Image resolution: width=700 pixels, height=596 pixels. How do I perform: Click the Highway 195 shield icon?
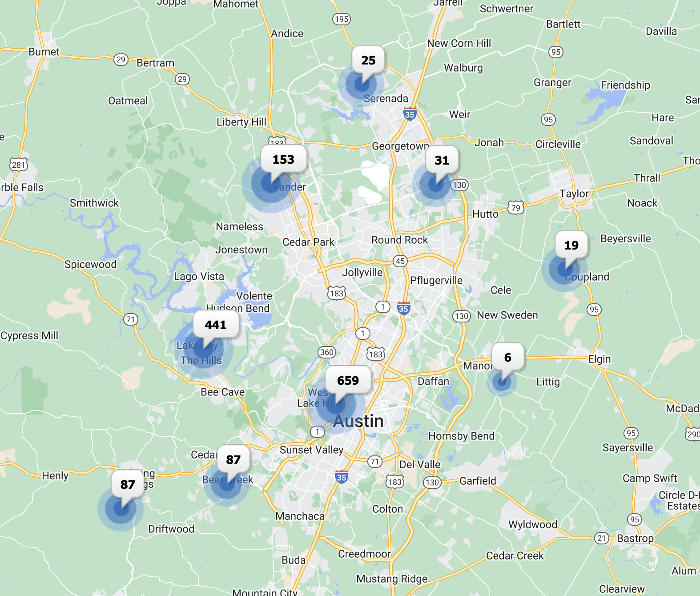tap(341, 19)
